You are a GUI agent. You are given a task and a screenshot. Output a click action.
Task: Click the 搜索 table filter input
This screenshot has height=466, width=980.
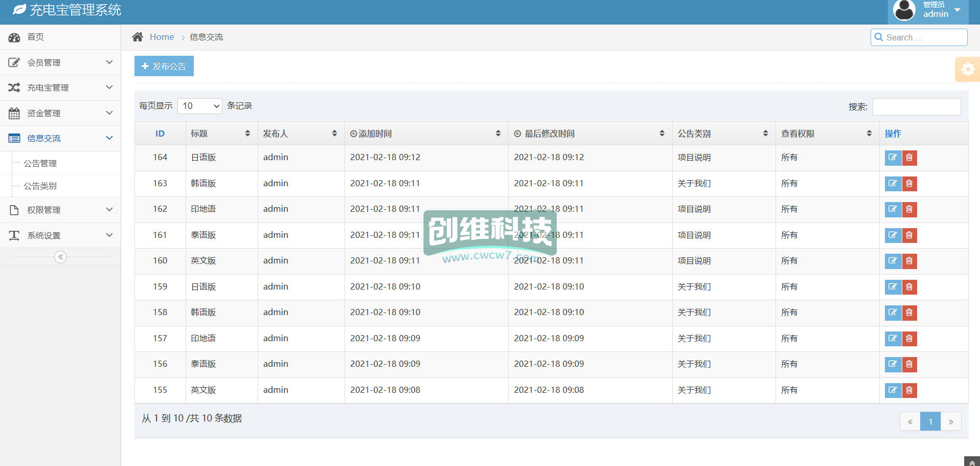[916, 107]
